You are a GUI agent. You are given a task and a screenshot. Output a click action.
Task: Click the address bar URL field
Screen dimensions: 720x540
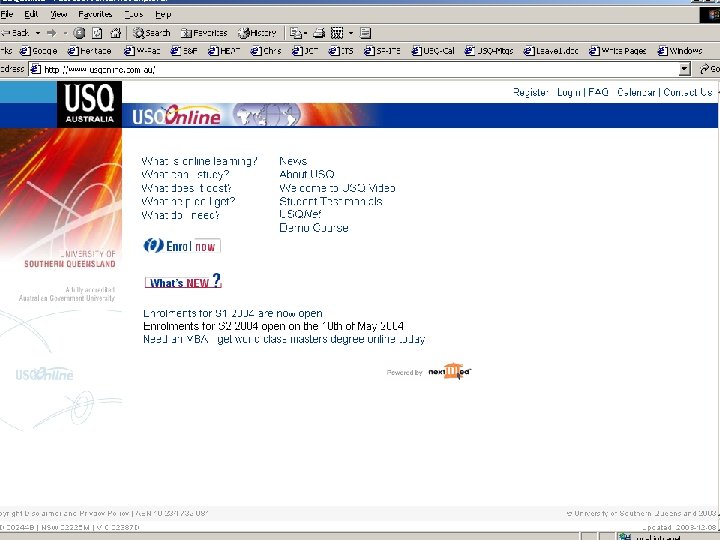pos(354,69)
